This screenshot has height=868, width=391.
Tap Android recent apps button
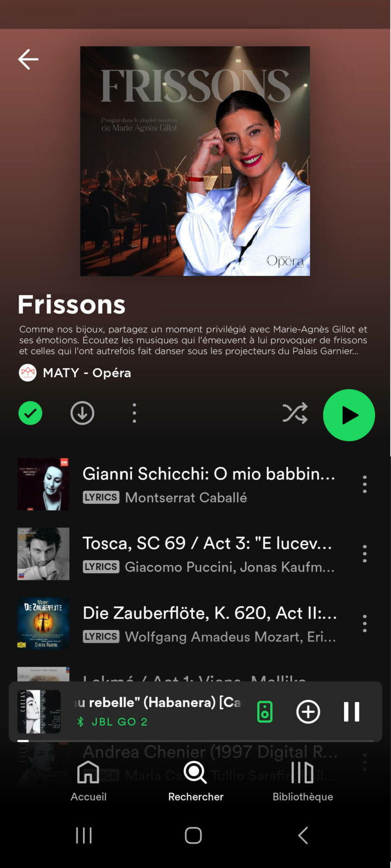(x=84, y=835)
